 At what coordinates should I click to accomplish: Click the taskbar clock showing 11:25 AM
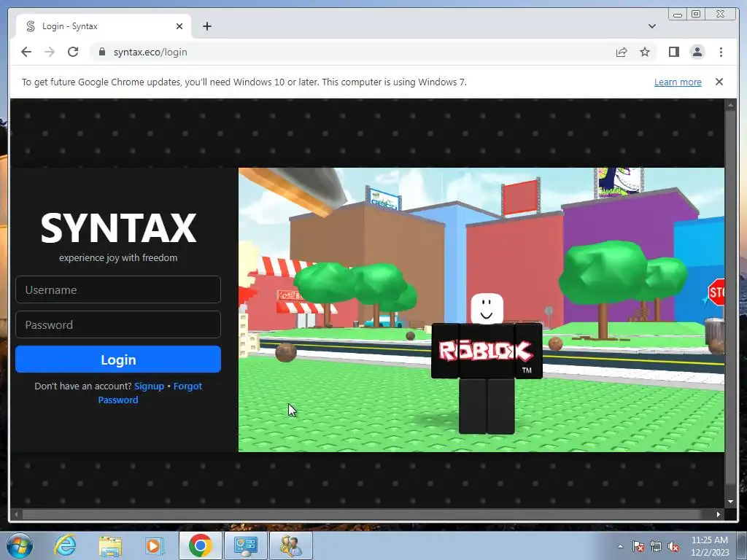click(710, 546)
